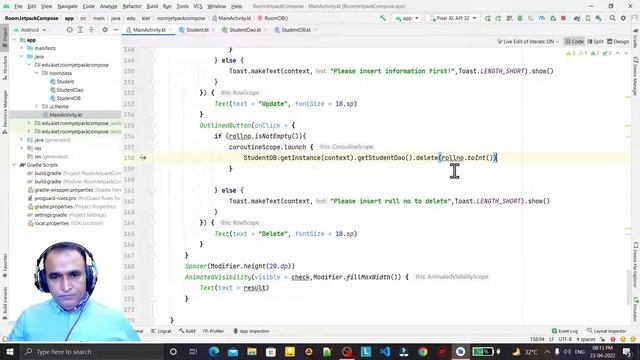Open the Logcat tool window
640x360 pixels.
tap(161, 331)
